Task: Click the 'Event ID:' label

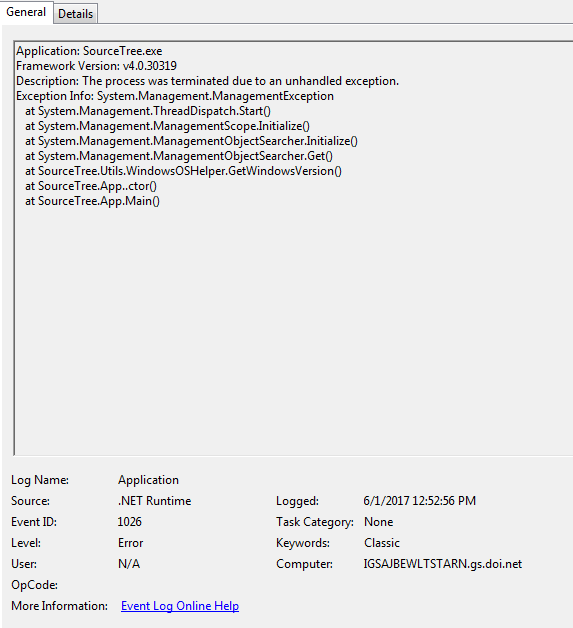Action: 34,522
